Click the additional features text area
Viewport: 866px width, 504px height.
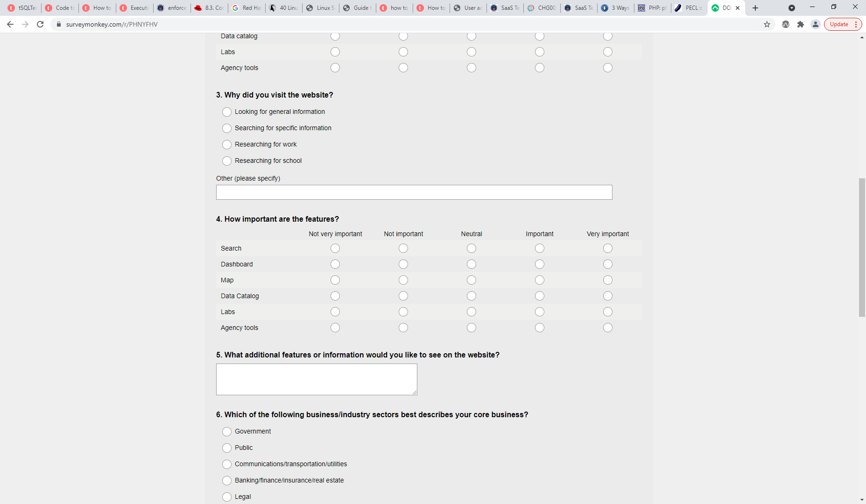tap(317, 379)
